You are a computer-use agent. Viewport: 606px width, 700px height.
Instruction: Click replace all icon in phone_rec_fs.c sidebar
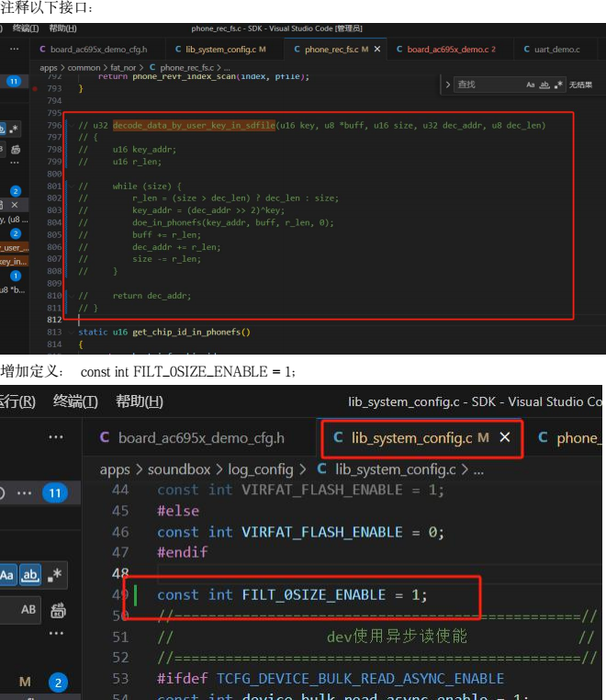pos(16,150)
